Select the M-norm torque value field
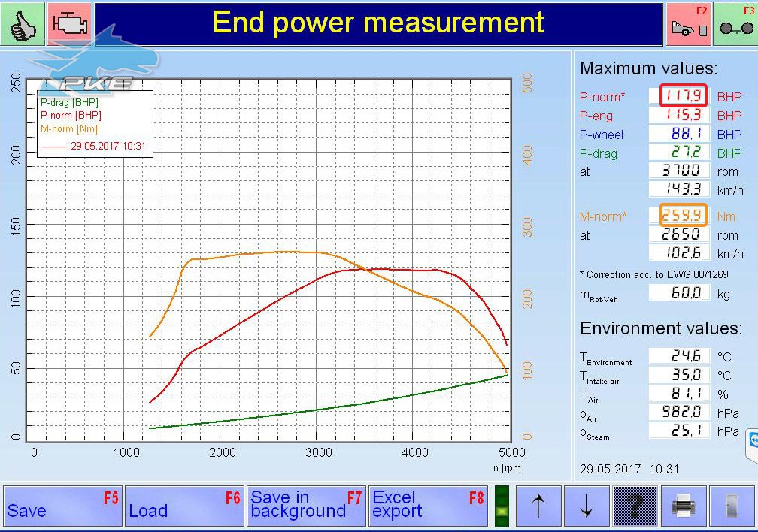This screenshot has width=758, height=532. click(x=684, y=215)
